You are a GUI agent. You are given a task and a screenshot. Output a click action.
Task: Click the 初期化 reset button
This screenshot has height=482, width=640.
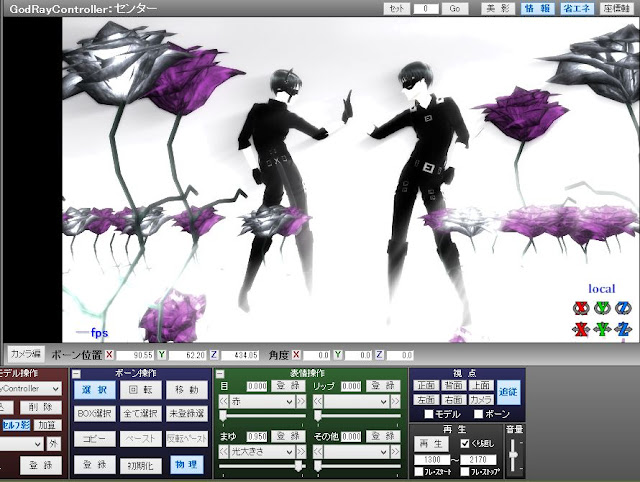click(x=140, y=465)
